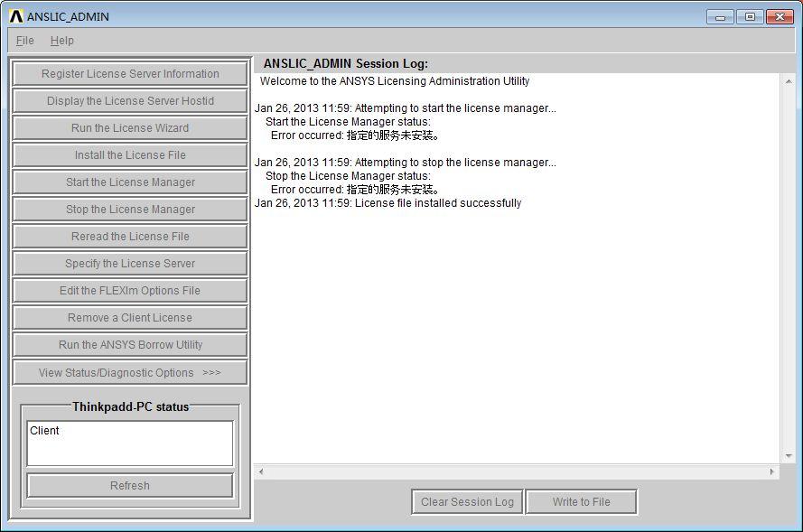This screenshot has height=532, width=803.
Task: Click the Client status text box
Action: [130, 443]
